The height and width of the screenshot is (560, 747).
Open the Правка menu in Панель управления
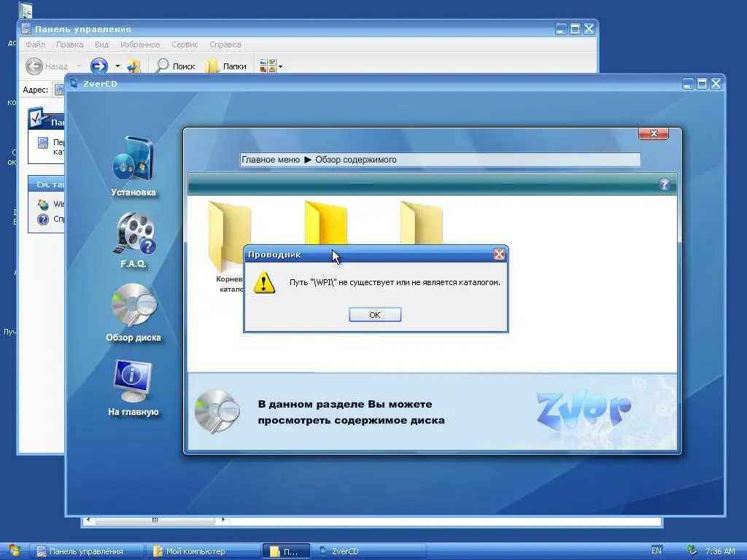click(69, 44)
